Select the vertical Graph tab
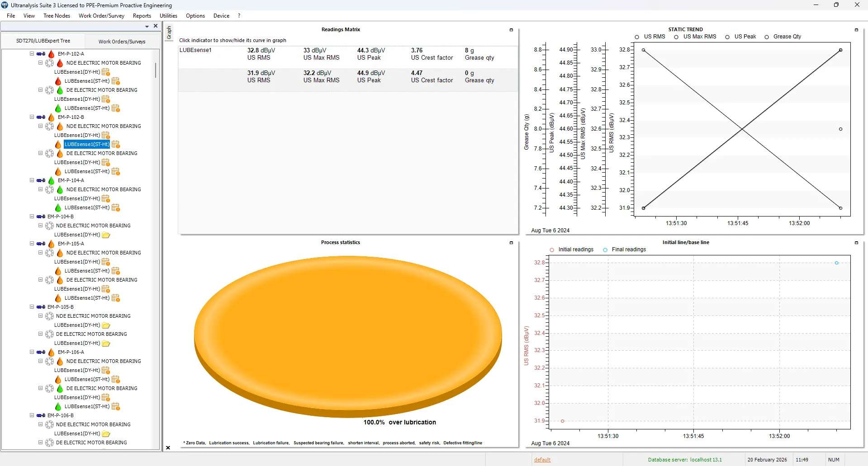The height and width of the screenshot is (466, 868). tap(169, 33)
